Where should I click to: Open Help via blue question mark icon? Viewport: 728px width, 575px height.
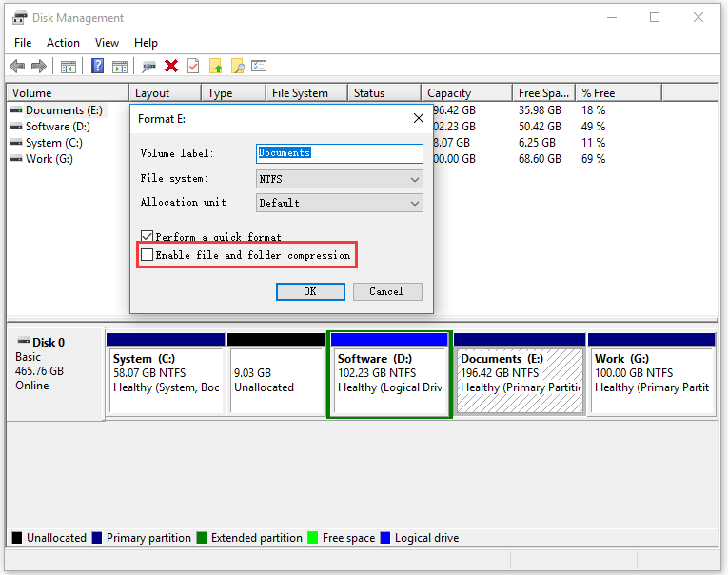coord(97,66)
